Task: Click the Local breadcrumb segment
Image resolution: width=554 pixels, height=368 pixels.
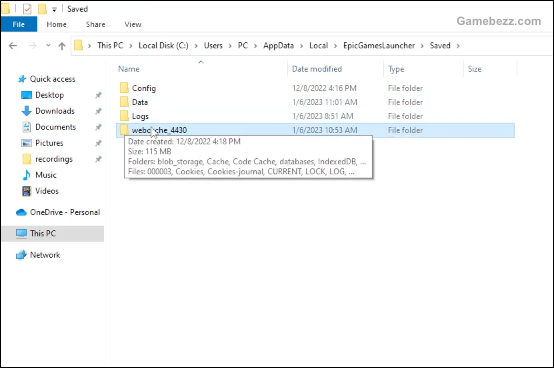Action: click(319, 46)
